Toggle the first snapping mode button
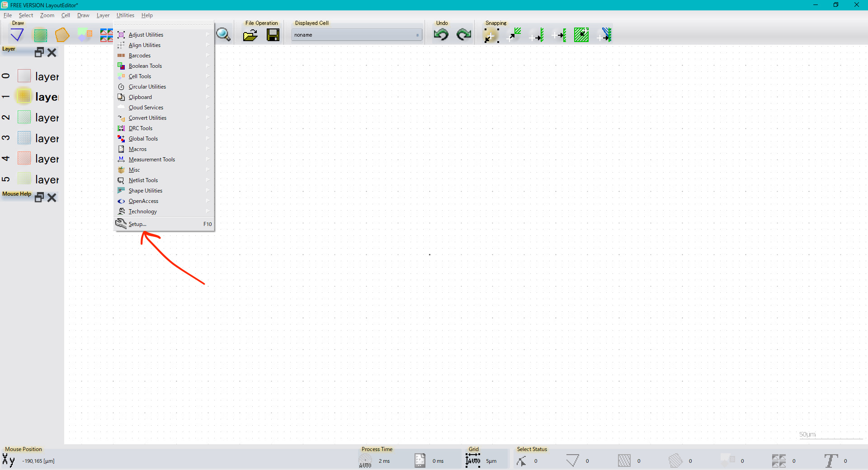Image resolution: width=868 pixels, height=470 pixels. point(491,35)
